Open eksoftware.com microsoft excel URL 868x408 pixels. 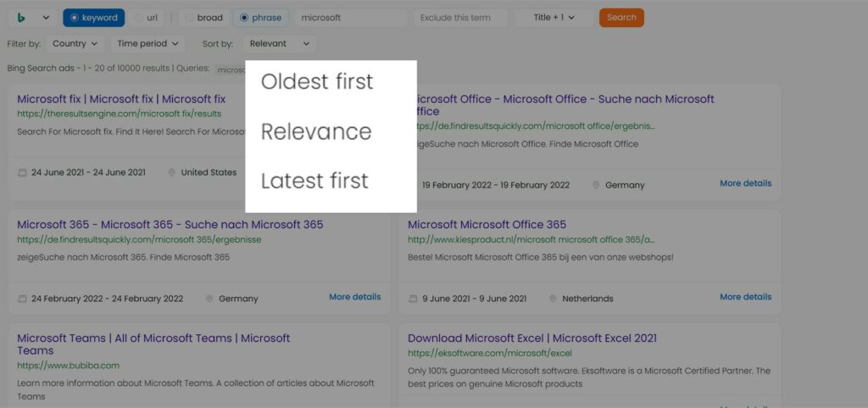(490, 353)
